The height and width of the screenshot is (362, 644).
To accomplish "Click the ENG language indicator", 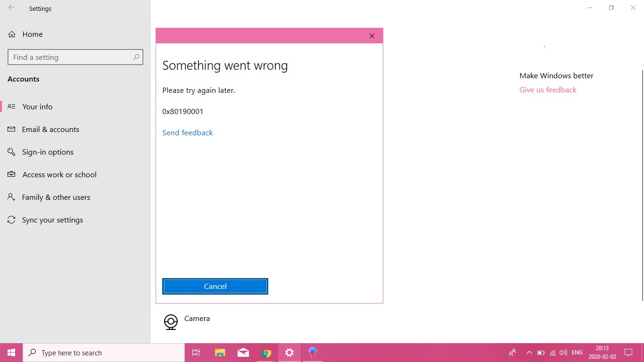I will pyautogui.click(x=577, y=352).
